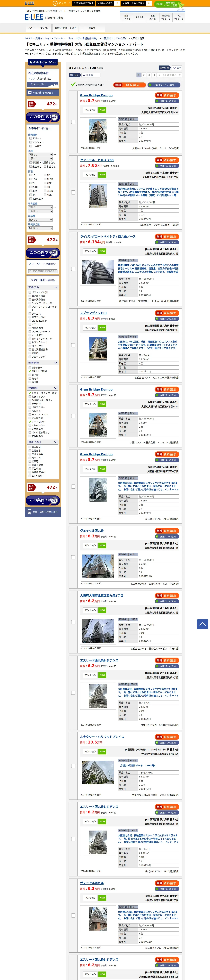Click the E-LIFE logo in the top bar

(29, 3)
